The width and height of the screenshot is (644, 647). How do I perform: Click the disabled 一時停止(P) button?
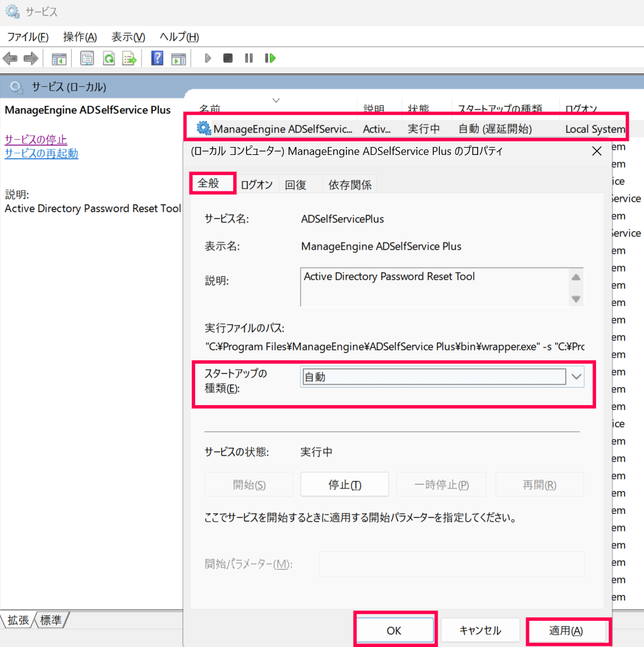[x=442, y=484]
